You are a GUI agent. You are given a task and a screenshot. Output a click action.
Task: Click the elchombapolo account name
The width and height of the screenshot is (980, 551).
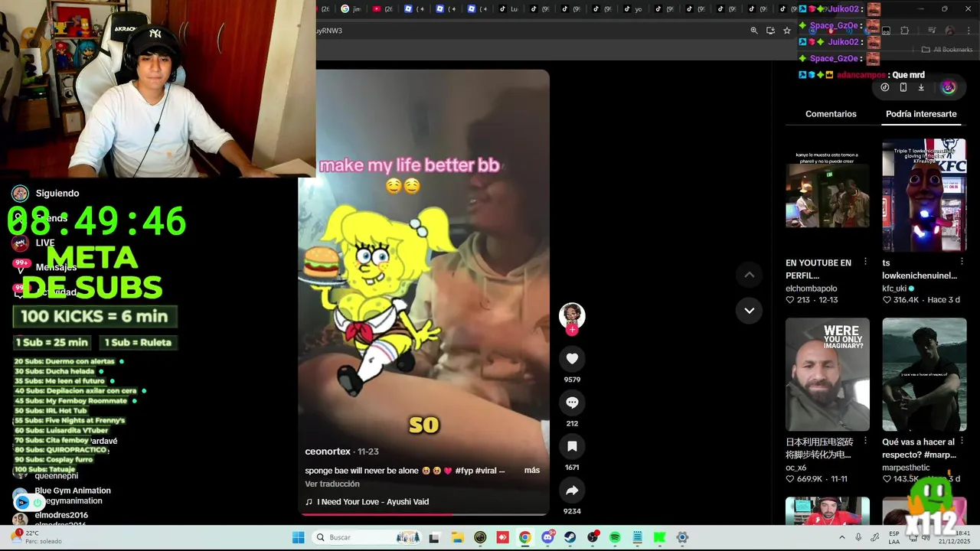[x=812, y=289]
